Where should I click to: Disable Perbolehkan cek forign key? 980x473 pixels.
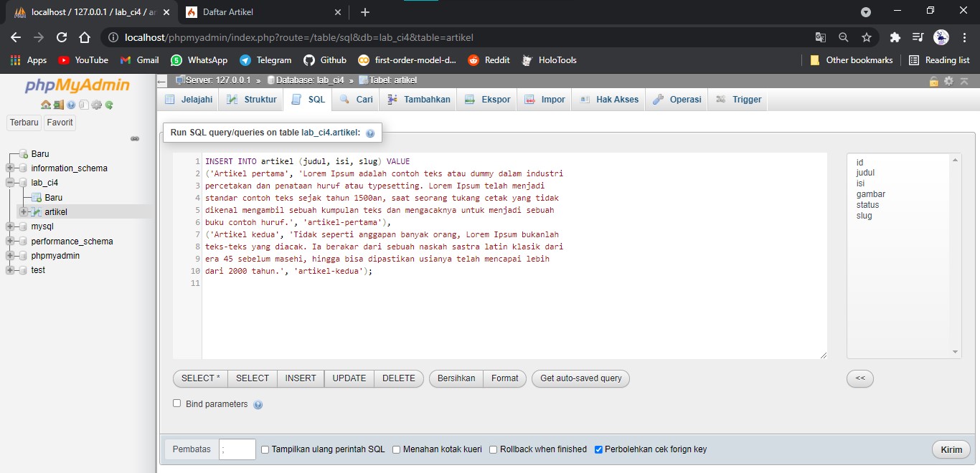tap(599, 449)
